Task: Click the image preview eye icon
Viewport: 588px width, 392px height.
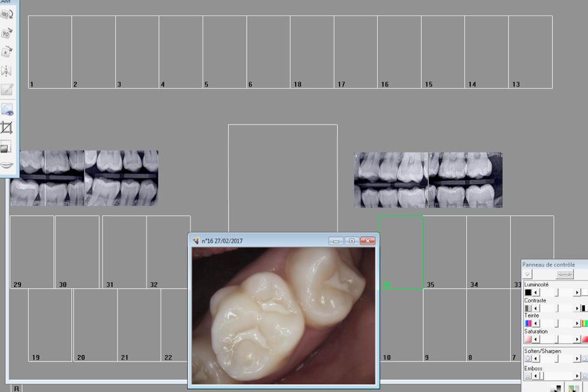Action: [7, 108]
